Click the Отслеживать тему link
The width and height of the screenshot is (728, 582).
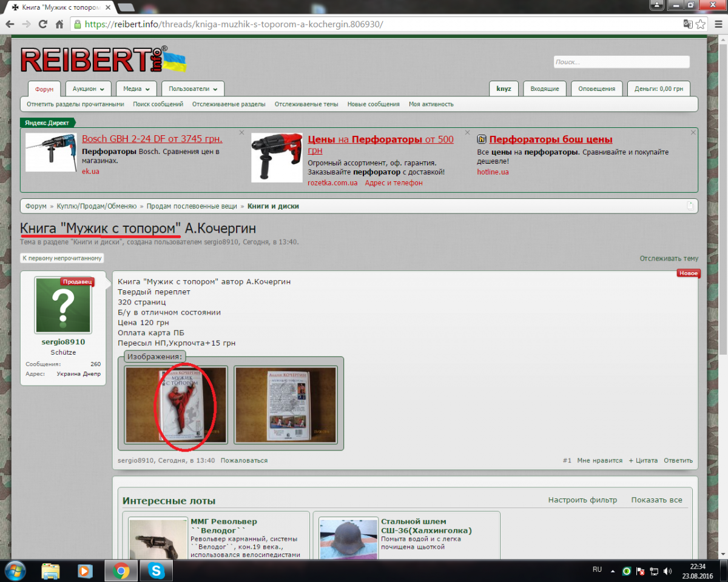669,258
